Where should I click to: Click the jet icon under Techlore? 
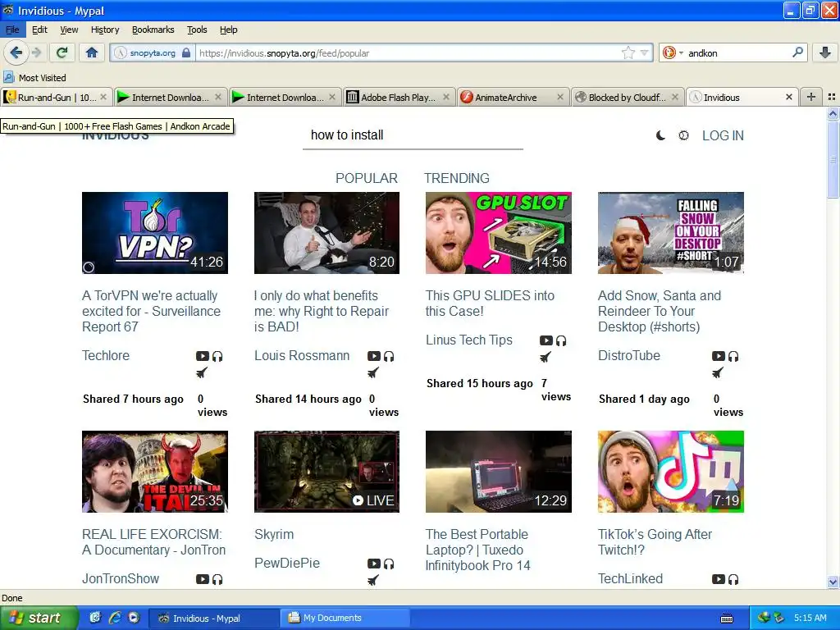[x=202, y=373]
